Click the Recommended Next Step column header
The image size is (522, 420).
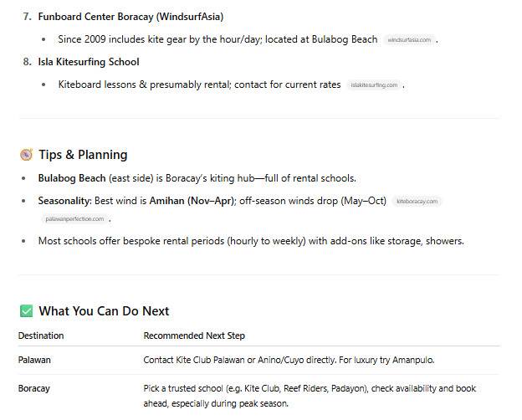194,335
